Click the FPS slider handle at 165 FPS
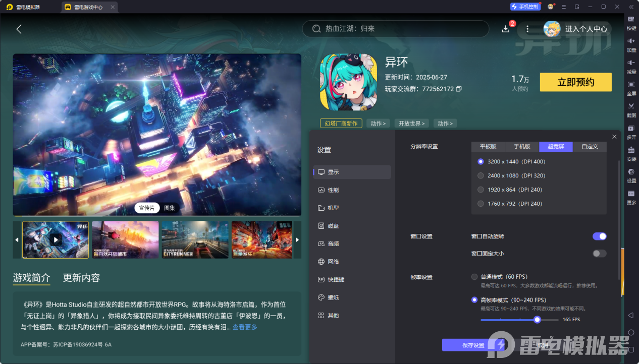639x364 pixels. pyautogui.click(x=537, y=320)
